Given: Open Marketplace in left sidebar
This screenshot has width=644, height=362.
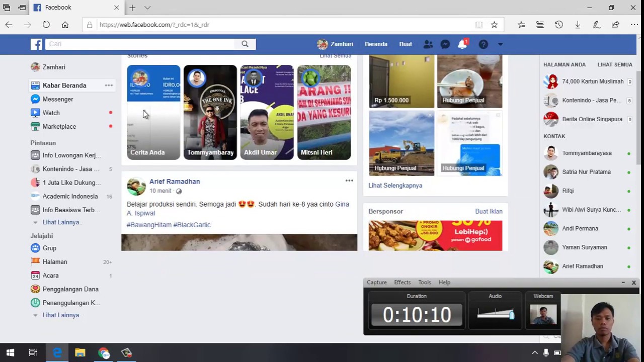Looking at the screenshot, I should pyautogui.click(x=59, y=126).
